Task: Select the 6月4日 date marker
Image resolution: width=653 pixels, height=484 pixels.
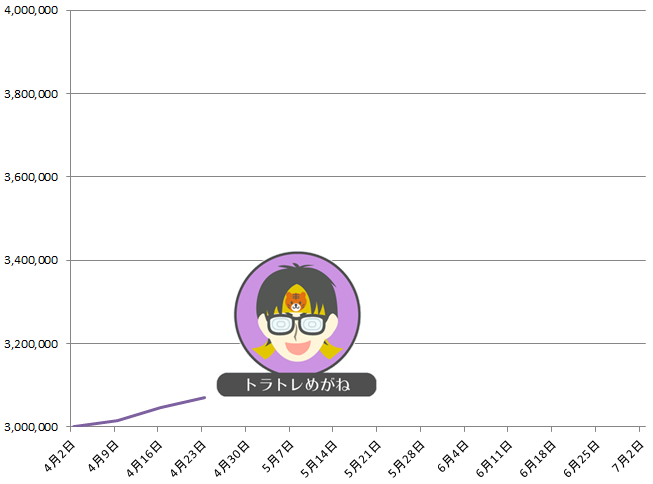Action: (x=453, y=457)
